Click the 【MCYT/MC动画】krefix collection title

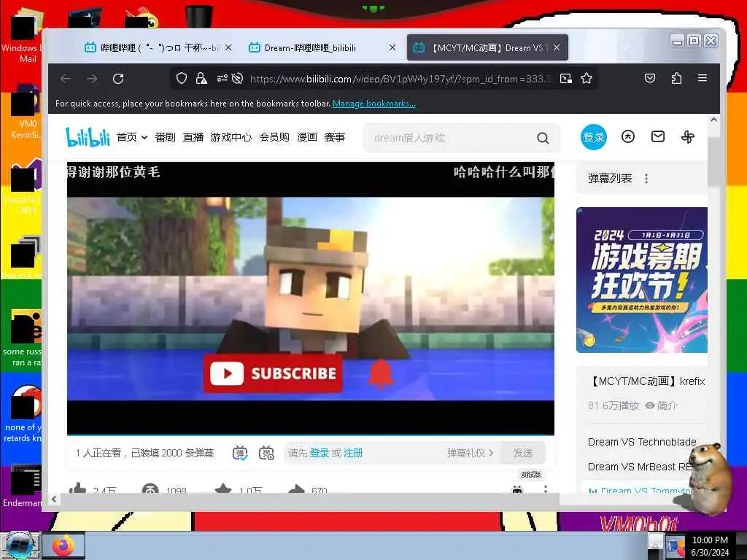point(648,381)
